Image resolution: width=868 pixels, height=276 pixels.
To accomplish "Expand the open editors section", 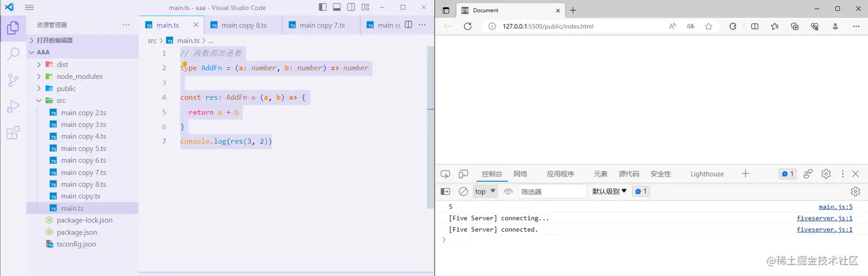I will point(82,40).
